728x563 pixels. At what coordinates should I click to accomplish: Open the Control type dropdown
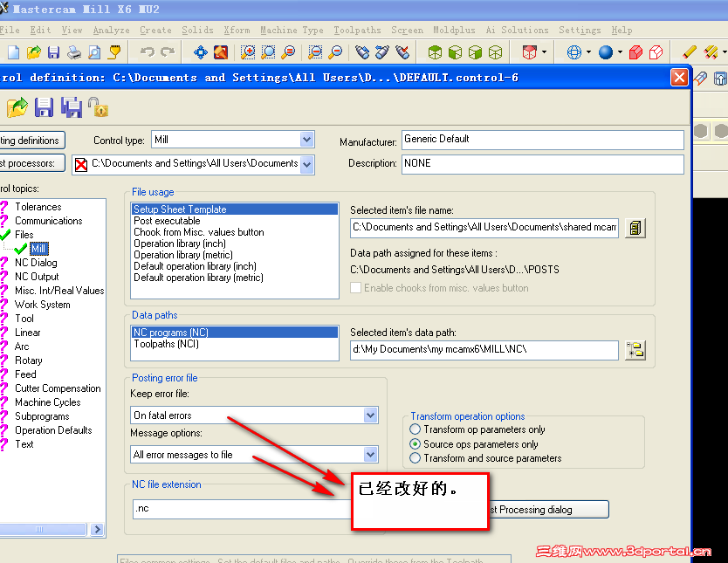coord(307,140)
